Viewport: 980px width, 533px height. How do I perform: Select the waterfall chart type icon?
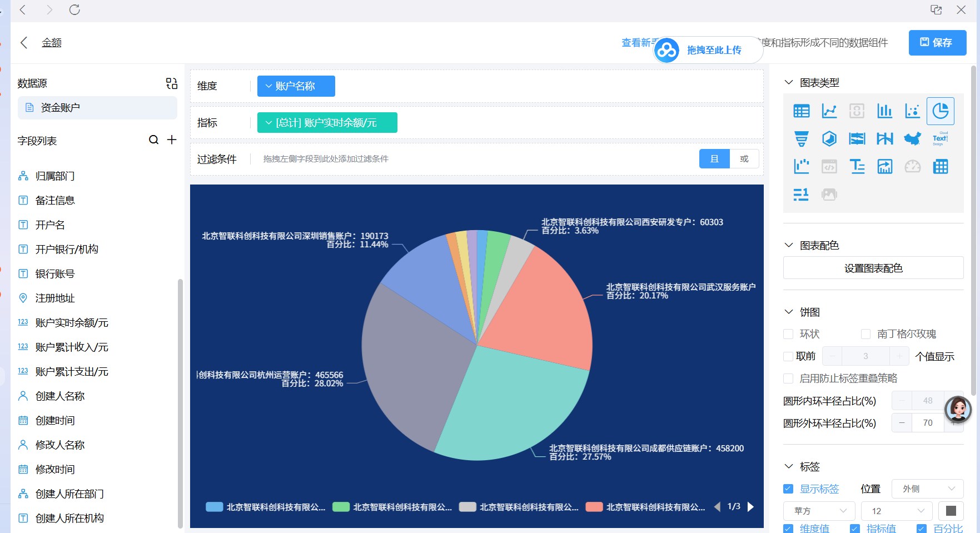[x=801, y=166]
